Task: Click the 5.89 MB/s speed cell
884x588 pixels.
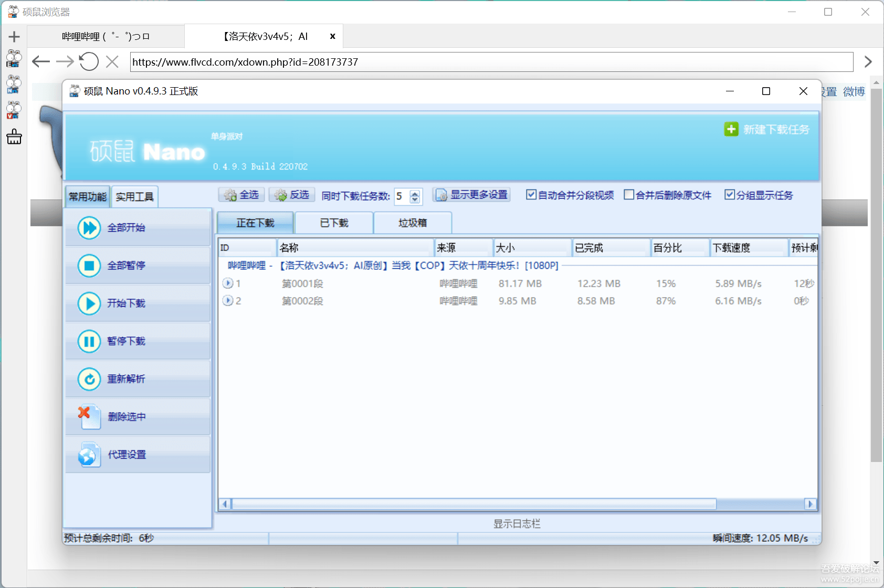Action: point(738,283)
